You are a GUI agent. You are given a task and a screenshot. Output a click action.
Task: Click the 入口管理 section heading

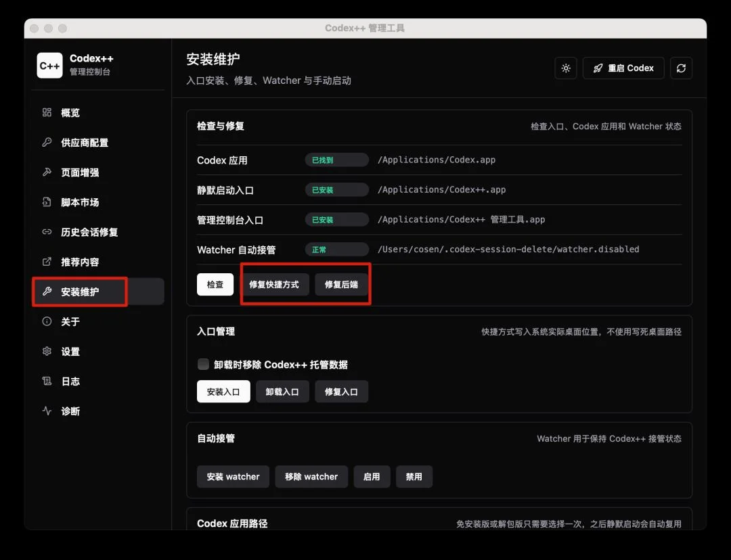[216, 331]
